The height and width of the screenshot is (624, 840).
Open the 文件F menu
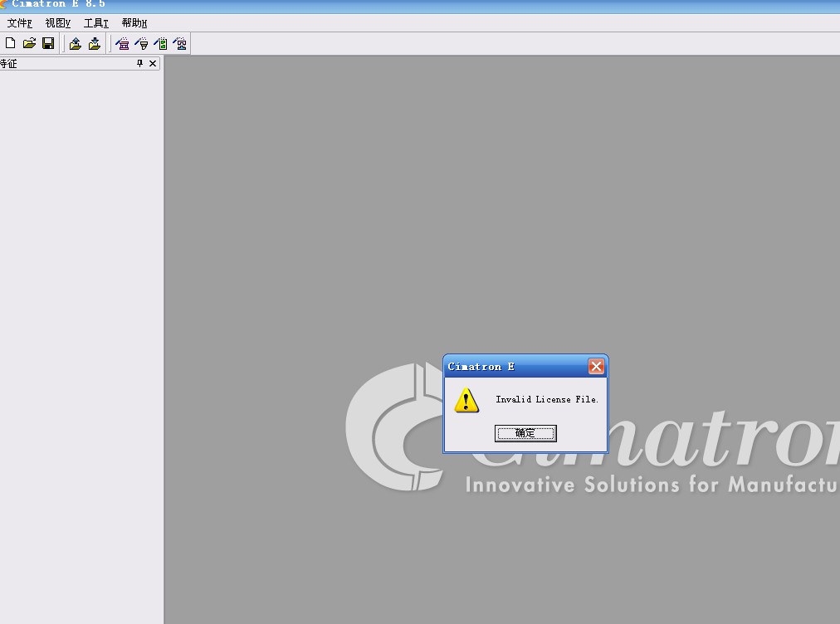tap(20, 23)
